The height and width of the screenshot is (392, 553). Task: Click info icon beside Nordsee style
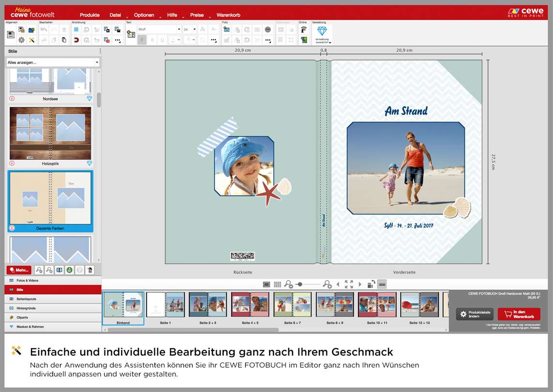coord(12,99)
